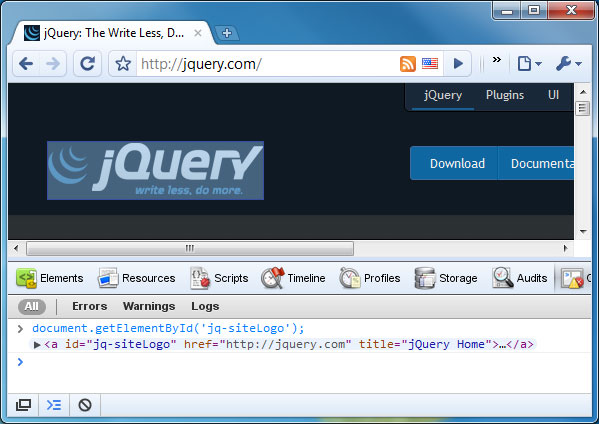Expand the <a id="jq-siteLogo"> result node

pyautogui.click(x=37, y=345)
